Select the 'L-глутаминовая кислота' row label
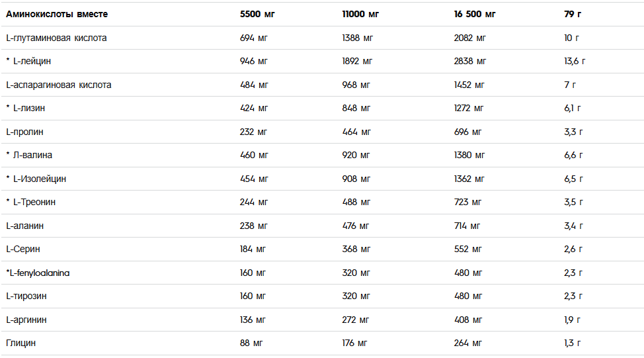The image size is (644, 358). coord(56,38)
